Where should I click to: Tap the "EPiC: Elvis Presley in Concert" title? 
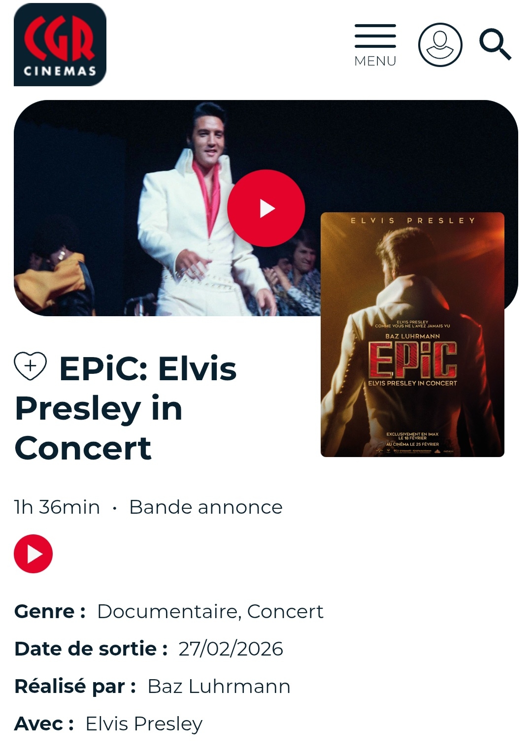tap(126, 408)
